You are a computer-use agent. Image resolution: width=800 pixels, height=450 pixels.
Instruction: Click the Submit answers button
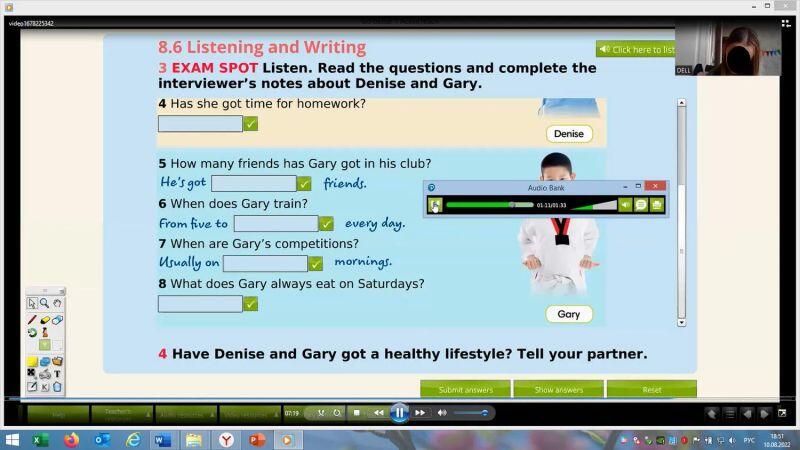coord(465,390)
